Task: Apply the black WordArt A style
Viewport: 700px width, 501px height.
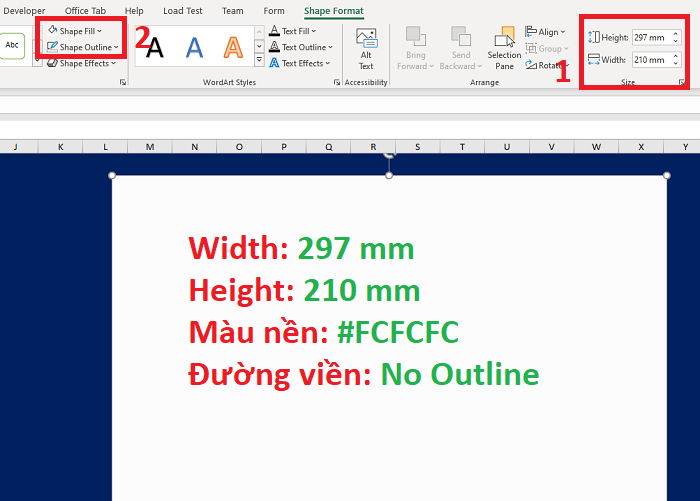Action: [x=154, y=47]
